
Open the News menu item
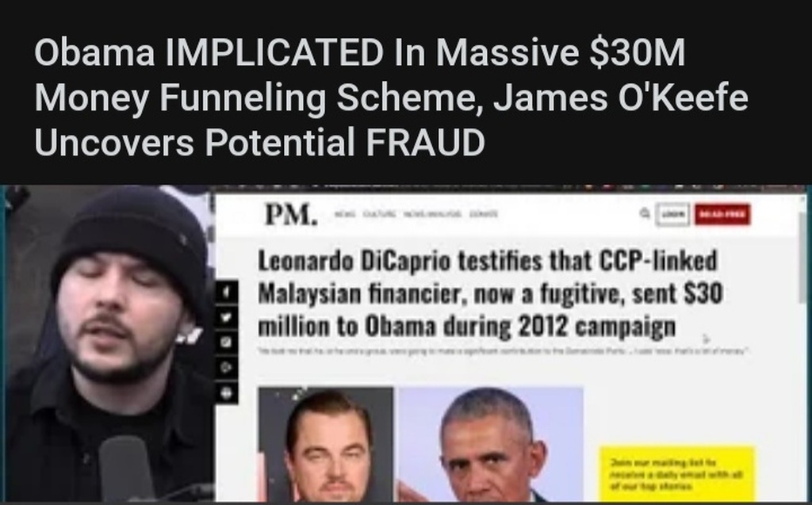345,213
